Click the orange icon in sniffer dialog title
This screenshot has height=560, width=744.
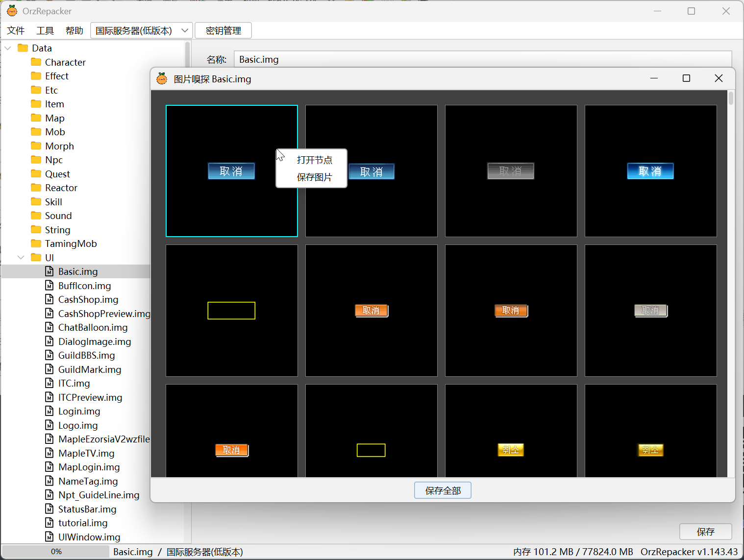tap(162, 78)
